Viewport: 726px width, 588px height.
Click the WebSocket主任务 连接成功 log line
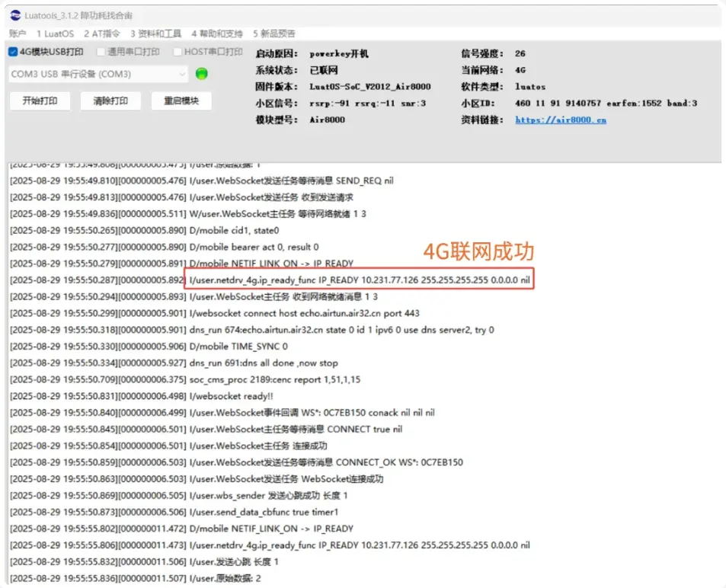pyautogui.click(x=168, y=446)
